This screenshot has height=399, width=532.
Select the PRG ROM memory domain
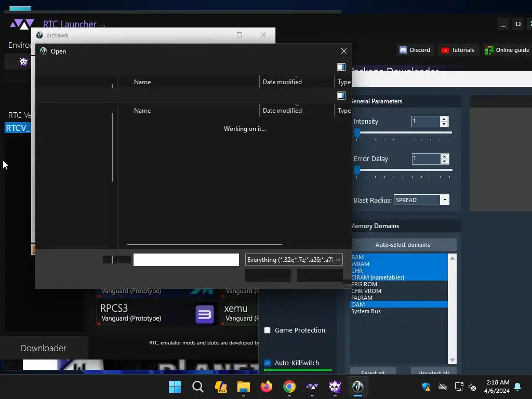tap(399, 284)
